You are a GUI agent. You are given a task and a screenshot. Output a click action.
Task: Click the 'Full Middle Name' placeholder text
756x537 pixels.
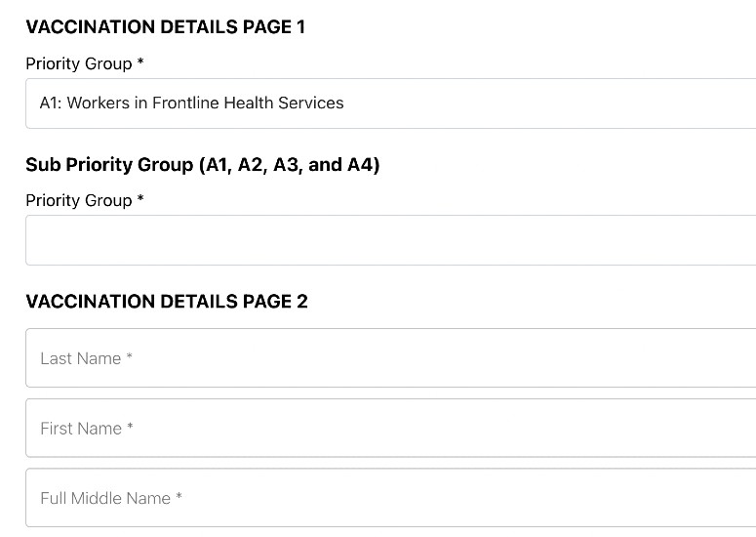pos(105,498)
